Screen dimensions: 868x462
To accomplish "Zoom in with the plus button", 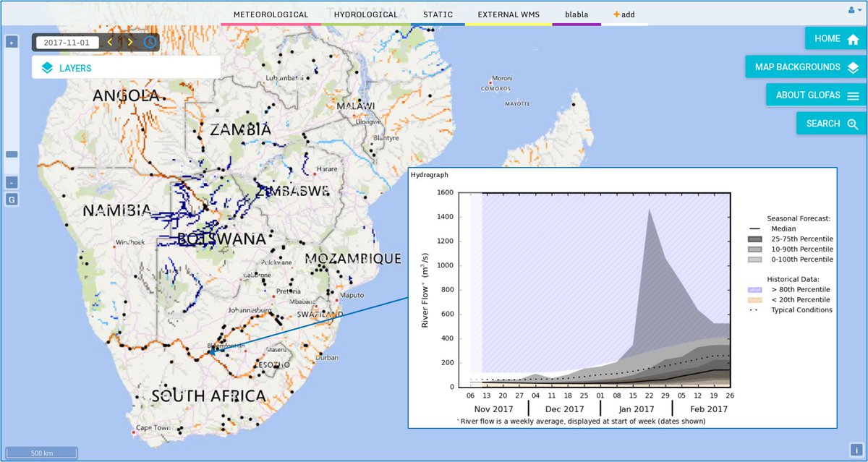I will click(x=12, y=42).
